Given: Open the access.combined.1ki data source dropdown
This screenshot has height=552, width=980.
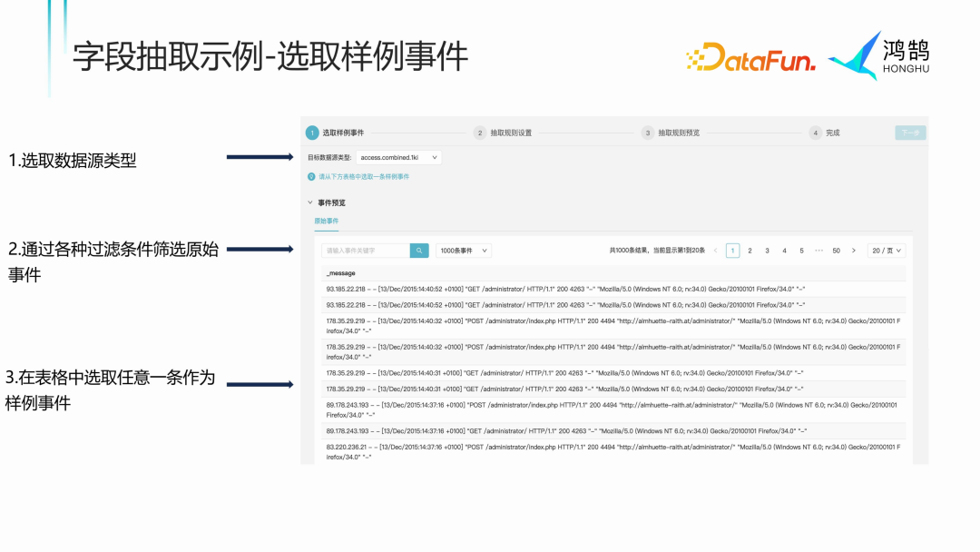Looking at the screenshot, I should coord(399,156).
